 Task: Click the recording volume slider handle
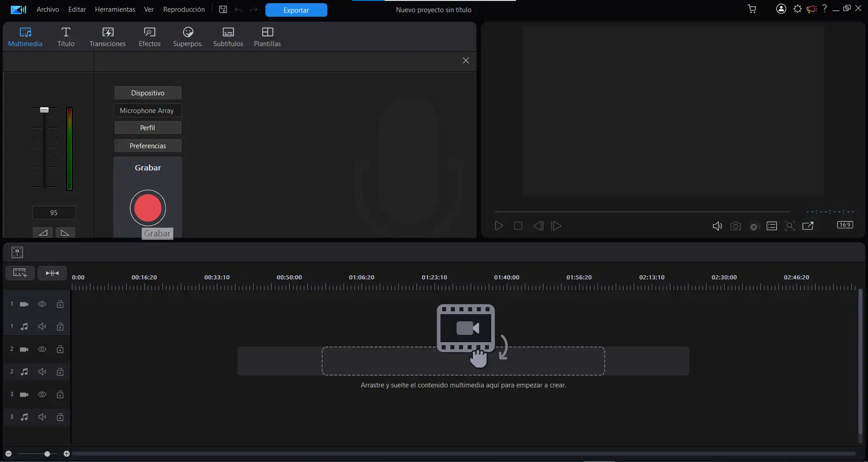point(44,110)
